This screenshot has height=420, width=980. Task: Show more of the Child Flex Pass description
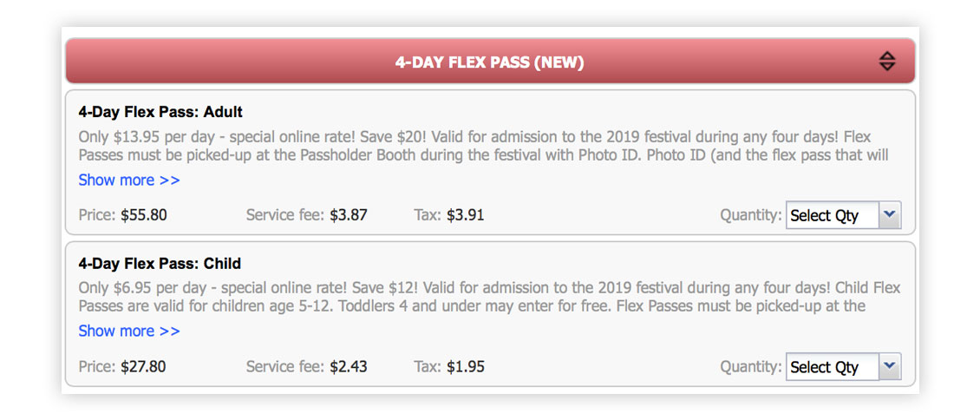(x=128, y=331)
